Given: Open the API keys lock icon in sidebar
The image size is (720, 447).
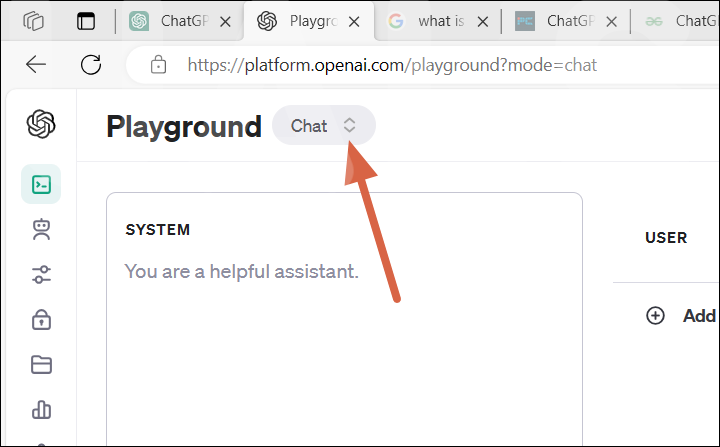Looking at the screenshot, I should pyautogui.click(x=41, y=319).
